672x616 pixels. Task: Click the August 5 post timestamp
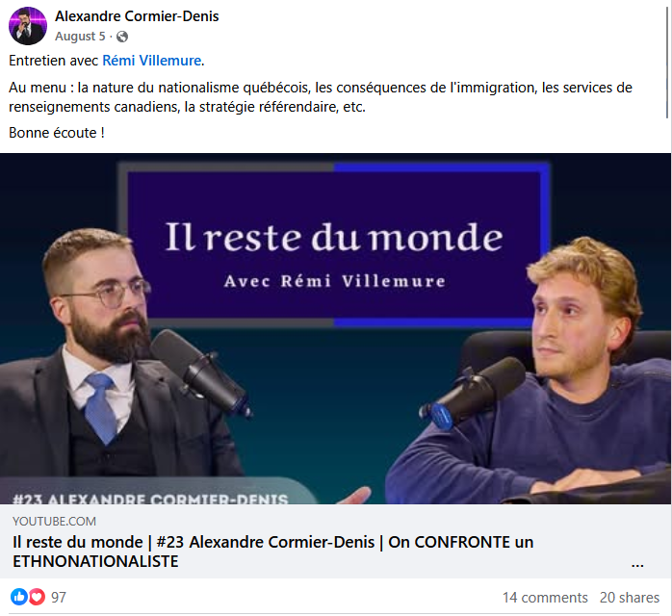pyautogui.click(x=80, y=37)
